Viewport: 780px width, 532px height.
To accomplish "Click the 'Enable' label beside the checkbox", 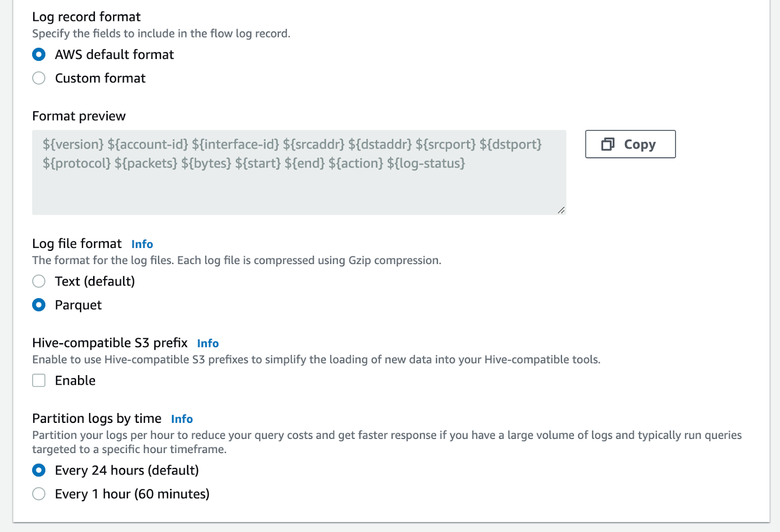I will click(75, 380).
